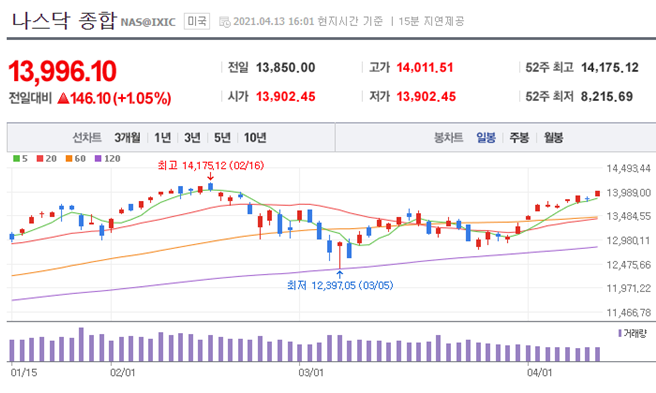Image resolution: width=656 pixels, height=393 pixels.
Task: Click the 52-week low value 8,215.69
Action: pos(607,97)
